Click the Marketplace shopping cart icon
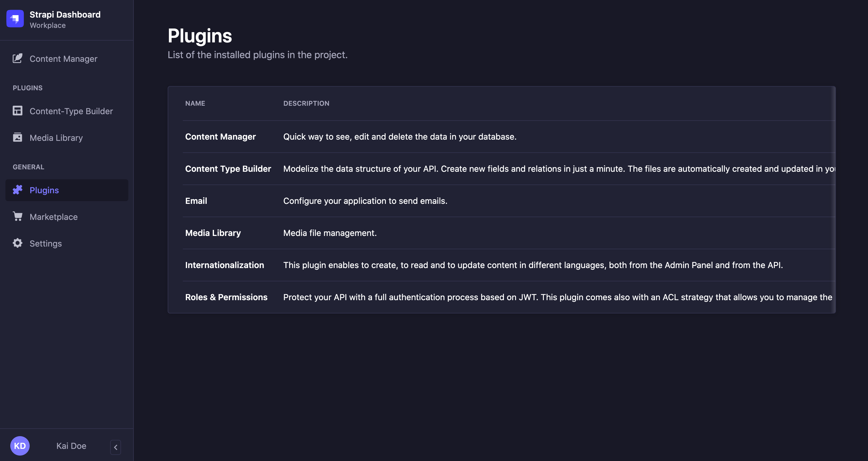This screenshot has width=868, height=461. click(x=18, y=217)
